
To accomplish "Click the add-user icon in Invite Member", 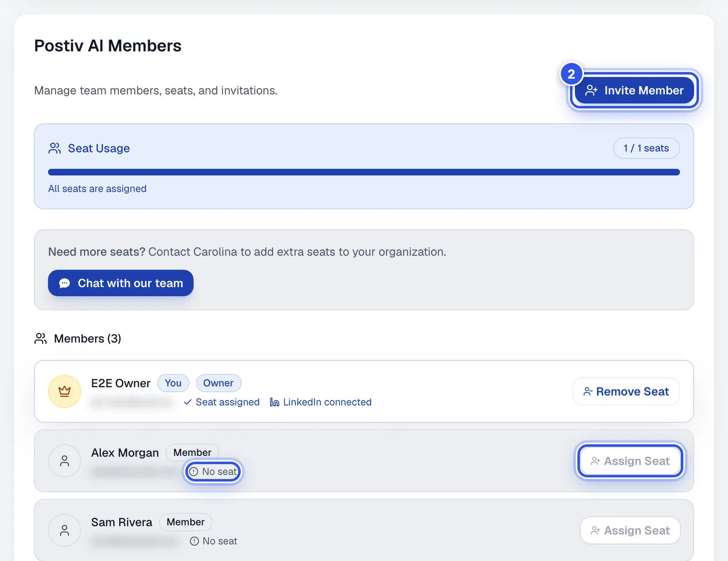I will click(591, 91).
